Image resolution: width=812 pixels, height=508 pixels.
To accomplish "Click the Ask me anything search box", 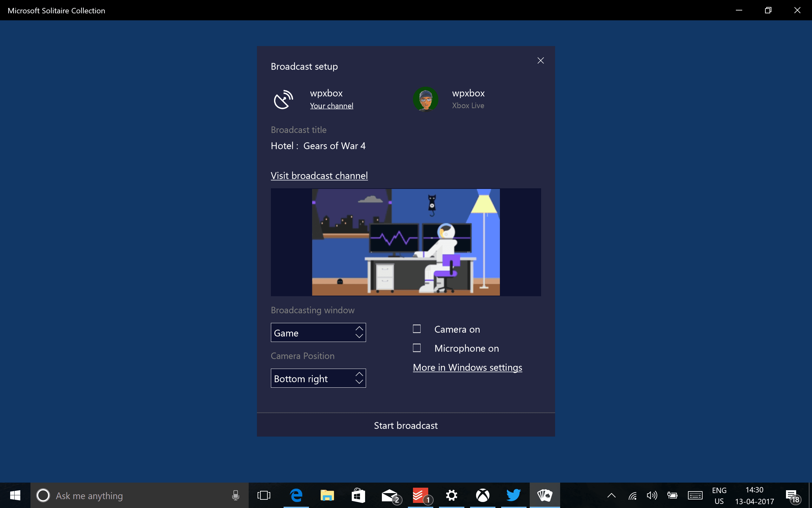I will pos(139,495).
